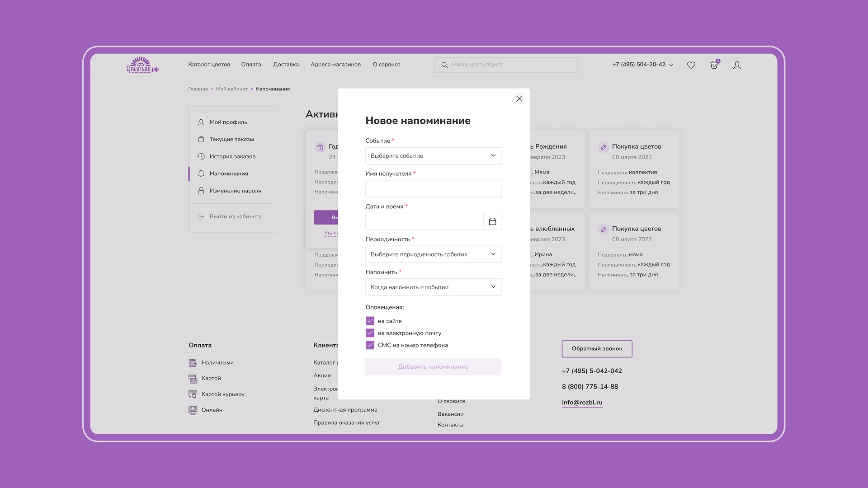Screen dimensions: 868x488
Task: Click the 'Обратный звонок' button
Action: [x=597, y=349]
